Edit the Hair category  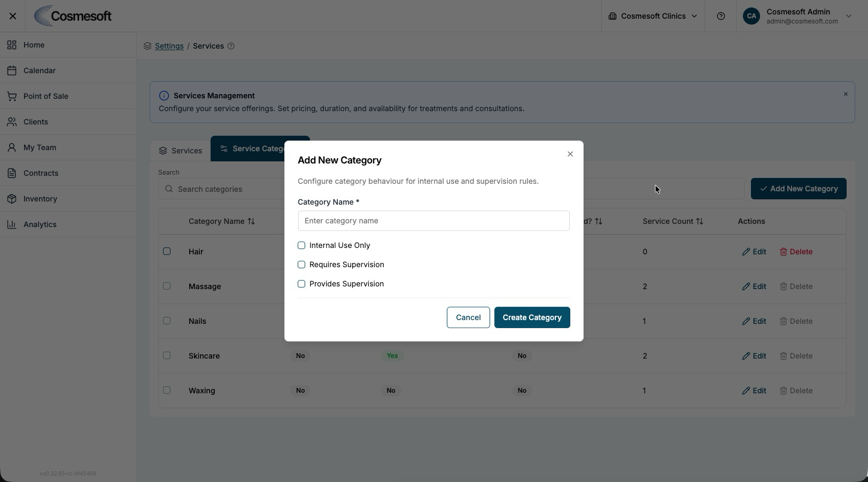754,252
